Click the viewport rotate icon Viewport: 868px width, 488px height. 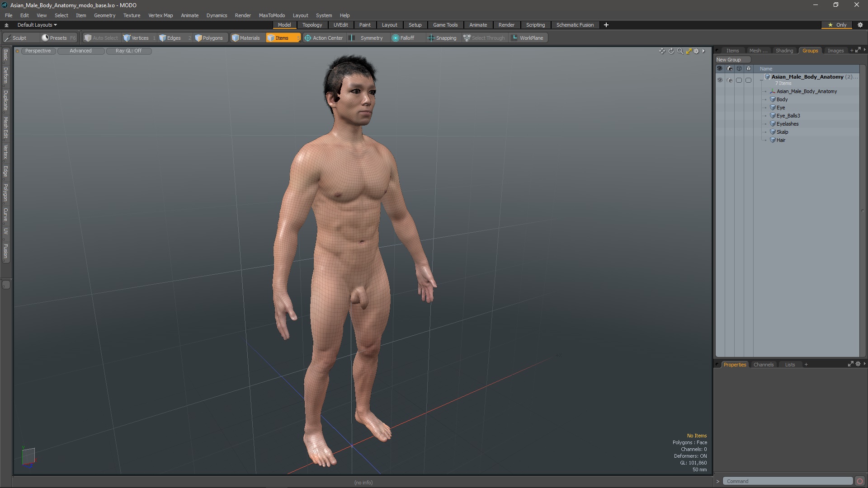671,51
